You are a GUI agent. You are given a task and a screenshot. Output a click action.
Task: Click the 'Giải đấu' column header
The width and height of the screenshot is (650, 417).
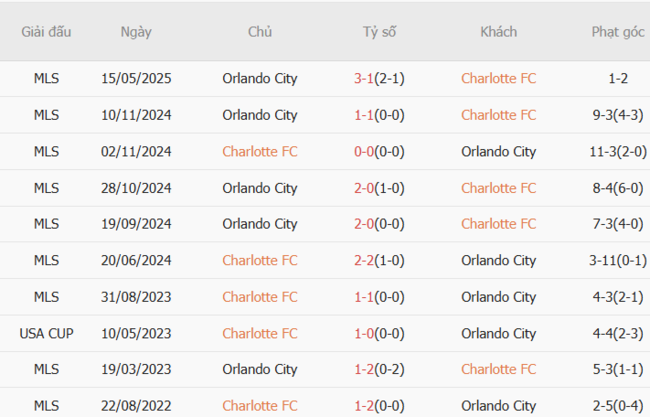pos(46,32)
